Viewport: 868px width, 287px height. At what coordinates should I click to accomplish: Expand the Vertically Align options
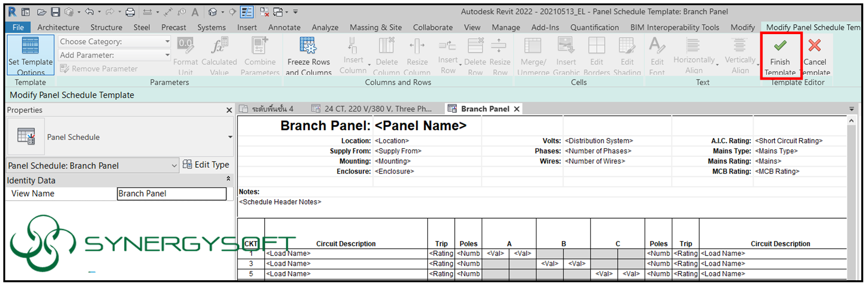coord(759,65)
